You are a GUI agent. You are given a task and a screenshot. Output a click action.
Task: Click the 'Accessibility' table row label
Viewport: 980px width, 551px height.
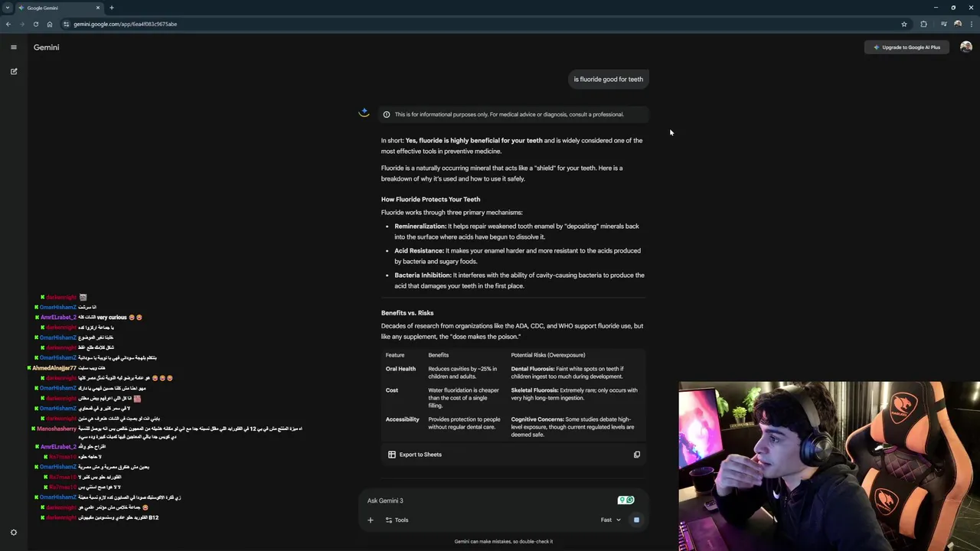(x=403, y=419)
